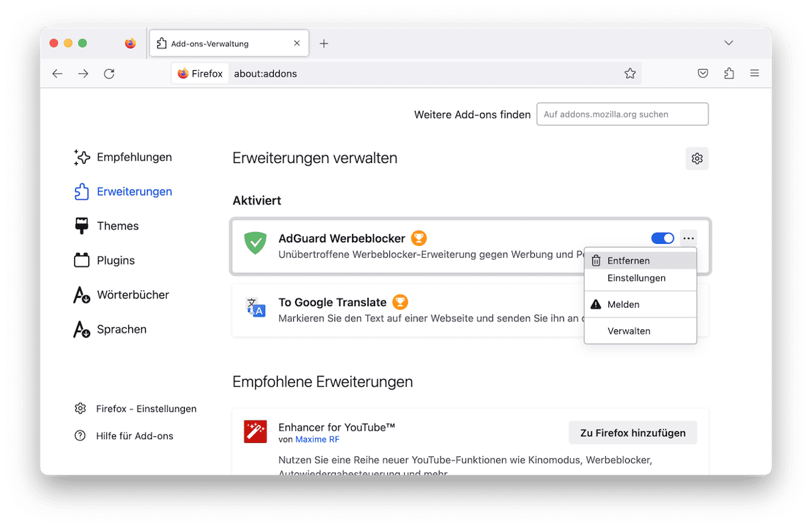Switch to Themes in the sidebar

click(x=118, y=226)
